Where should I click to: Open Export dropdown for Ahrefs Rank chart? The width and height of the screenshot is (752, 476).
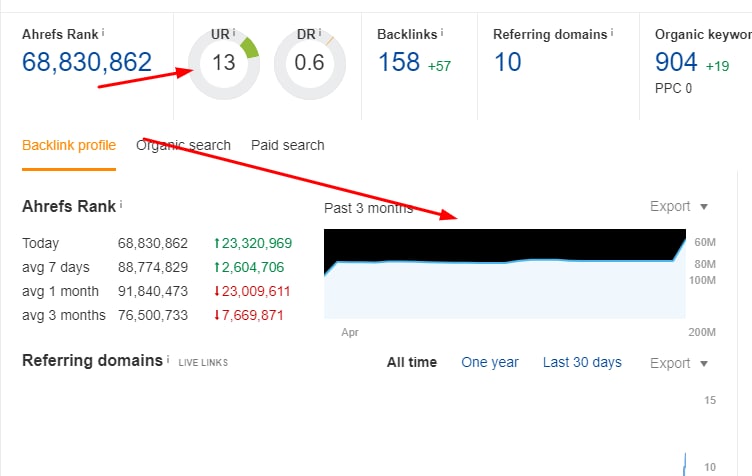679,207
